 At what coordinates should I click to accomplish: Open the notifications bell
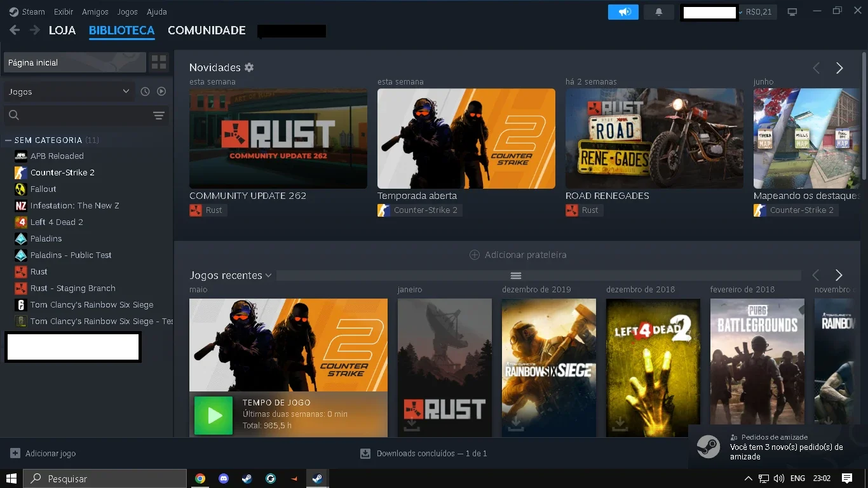click(659, 12)
